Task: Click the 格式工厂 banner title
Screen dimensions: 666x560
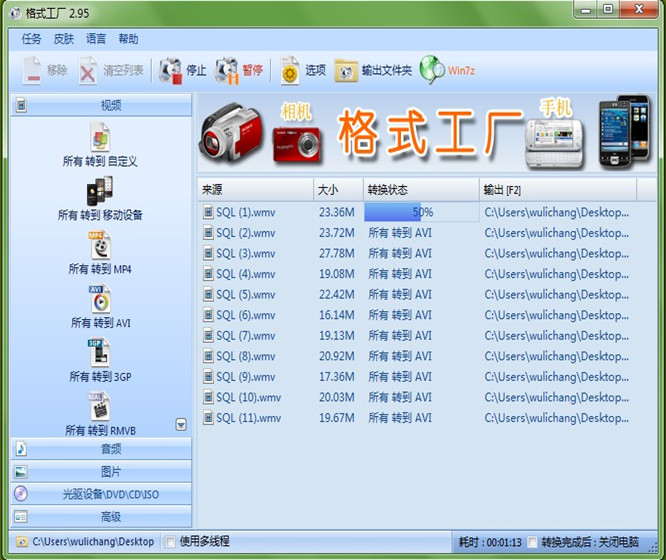Action: coord(429,132)
